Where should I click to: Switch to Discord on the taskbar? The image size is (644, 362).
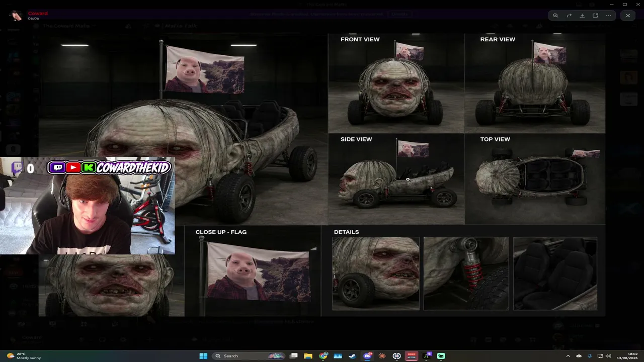click(367, 356)
